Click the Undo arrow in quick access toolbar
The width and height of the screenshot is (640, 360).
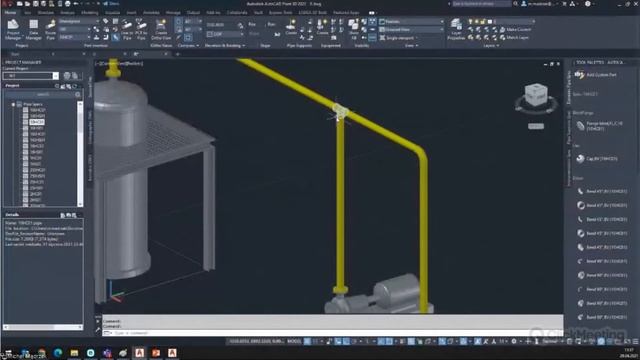tap(76, 4)
